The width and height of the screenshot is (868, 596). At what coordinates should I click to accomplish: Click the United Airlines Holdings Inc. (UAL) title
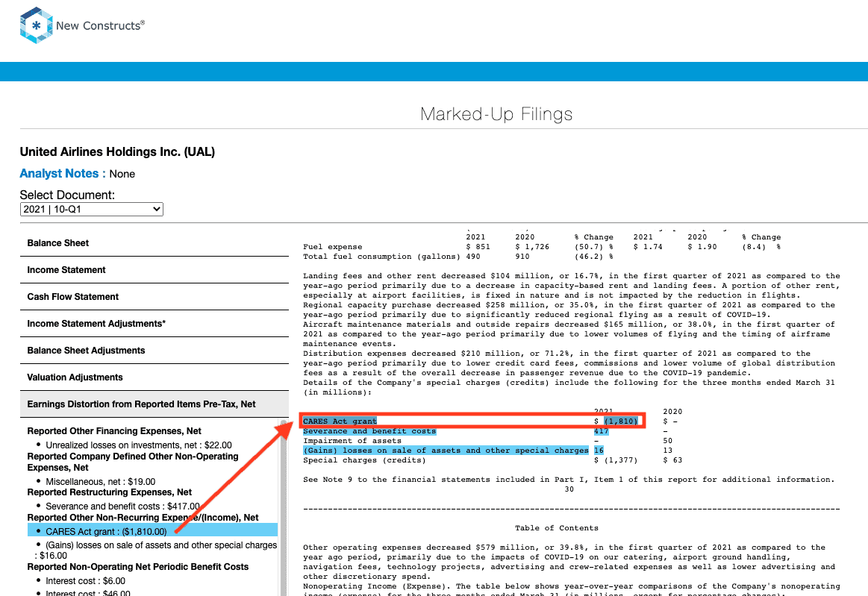(x=117, y=151)
